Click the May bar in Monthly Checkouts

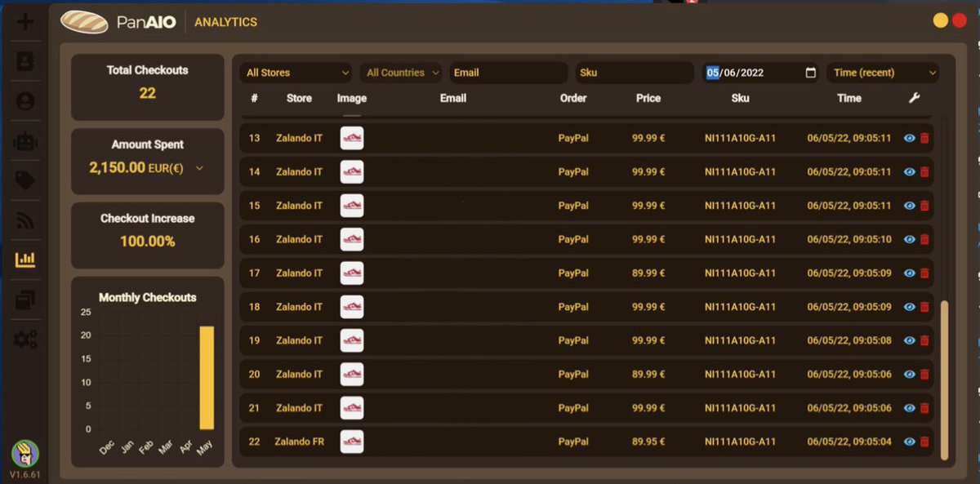pos(207,378)
